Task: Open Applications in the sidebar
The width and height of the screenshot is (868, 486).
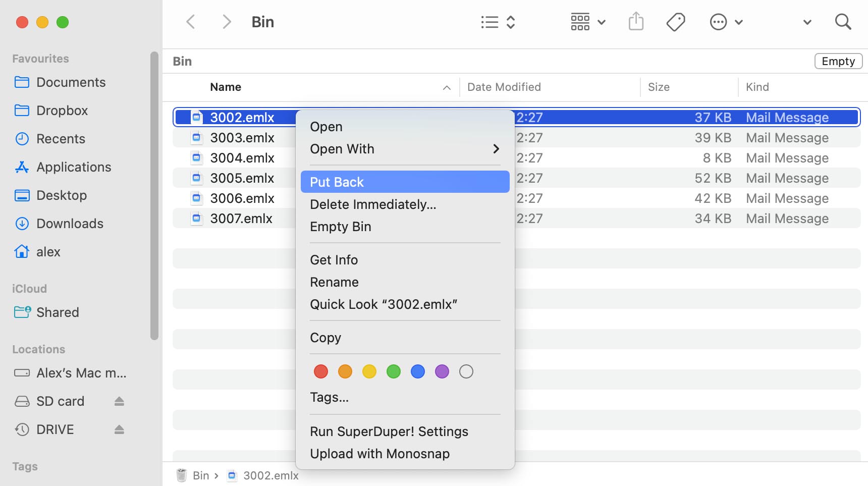Action: 74,167
